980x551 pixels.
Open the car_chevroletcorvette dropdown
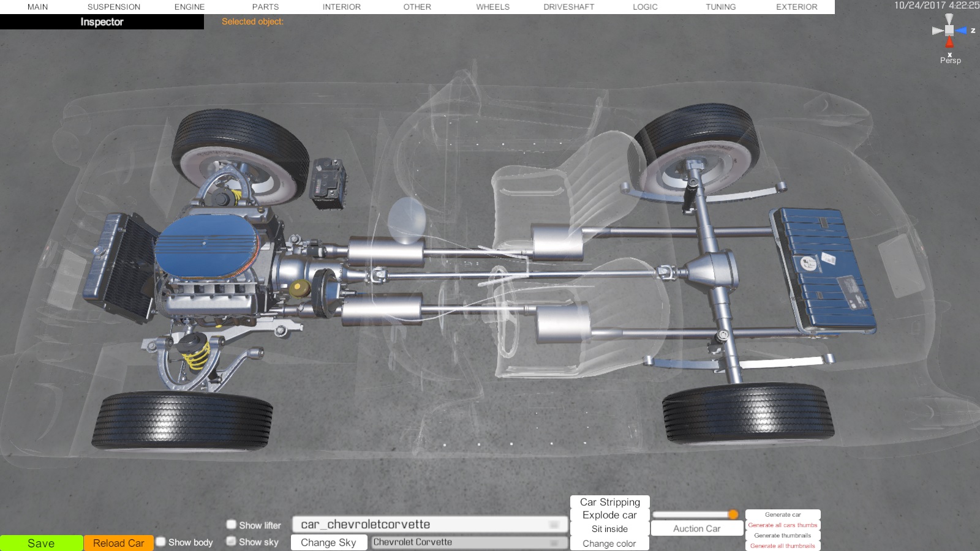[430, 525]
